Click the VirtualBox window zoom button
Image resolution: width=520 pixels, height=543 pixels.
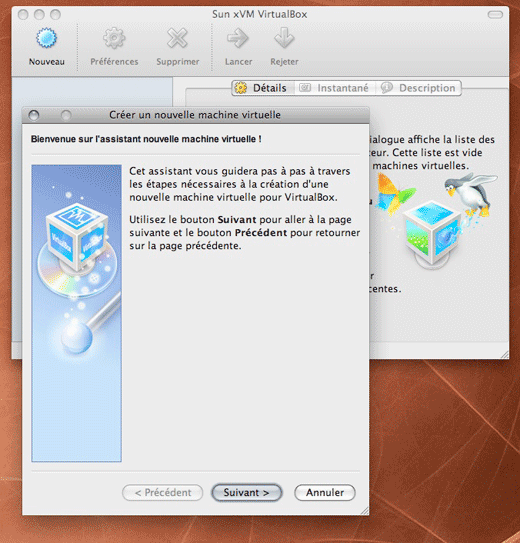click(x=55, y=15)
